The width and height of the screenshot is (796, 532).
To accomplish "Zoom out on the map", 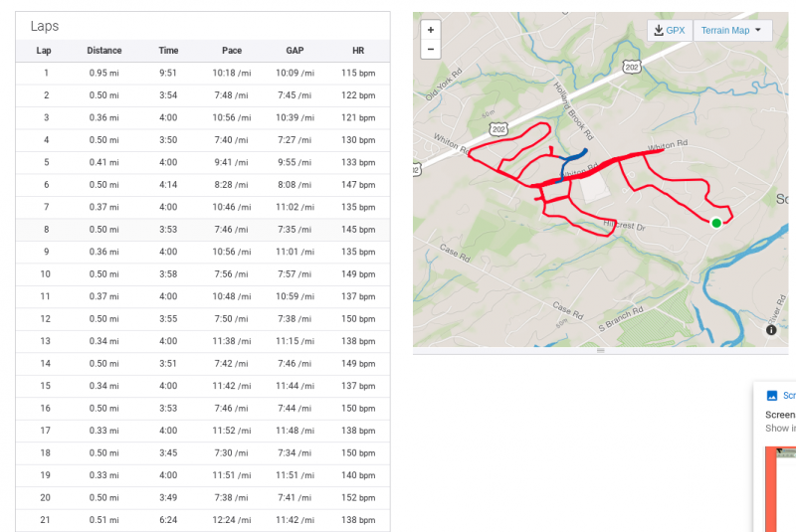I will (x=431, y=49).
